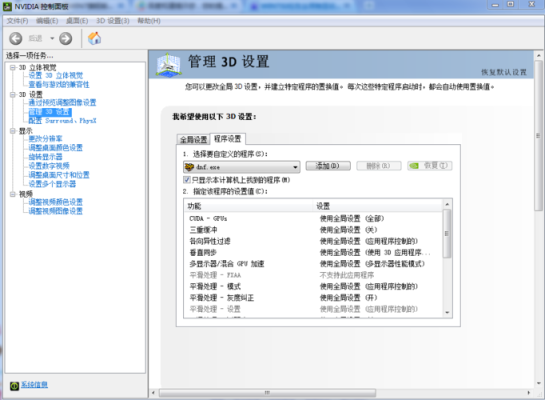
Task: Select 旋转显示器 in tree
Action: [45, 157]
